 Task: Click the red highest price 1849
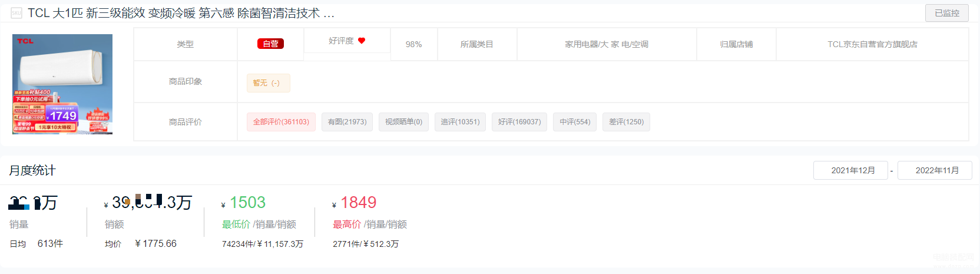358,203
